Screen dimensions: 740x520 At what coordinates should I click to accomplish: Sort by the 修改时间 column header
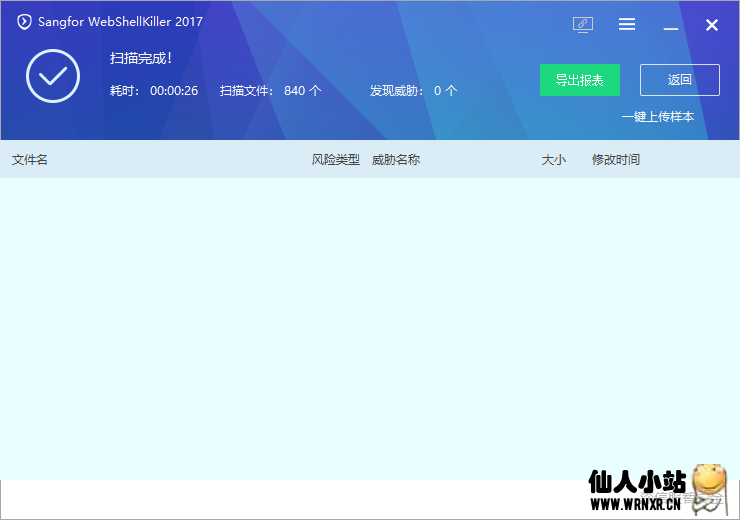click(x=616, y=159)
